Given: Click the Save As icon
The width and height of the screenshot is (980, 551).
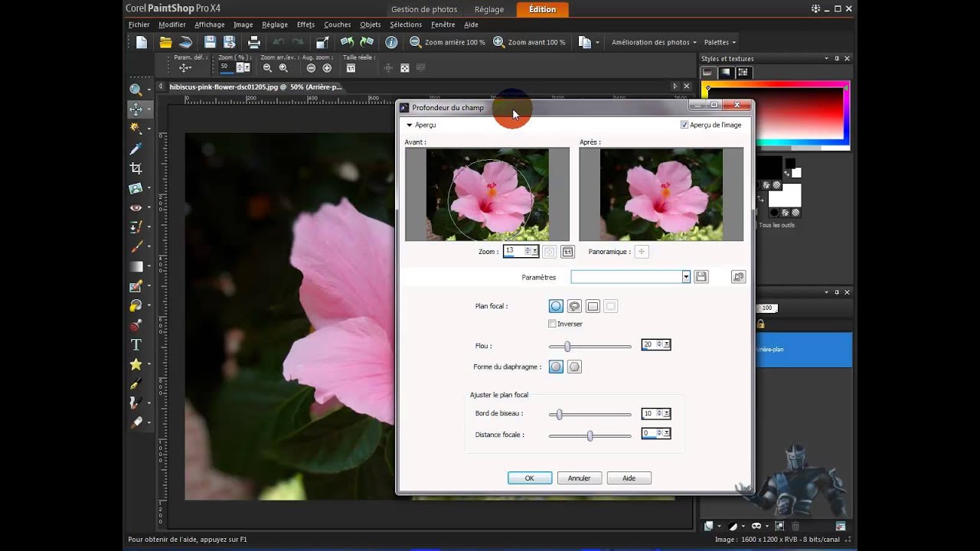Looking at the screenshot, I should [x=229, y=43].
